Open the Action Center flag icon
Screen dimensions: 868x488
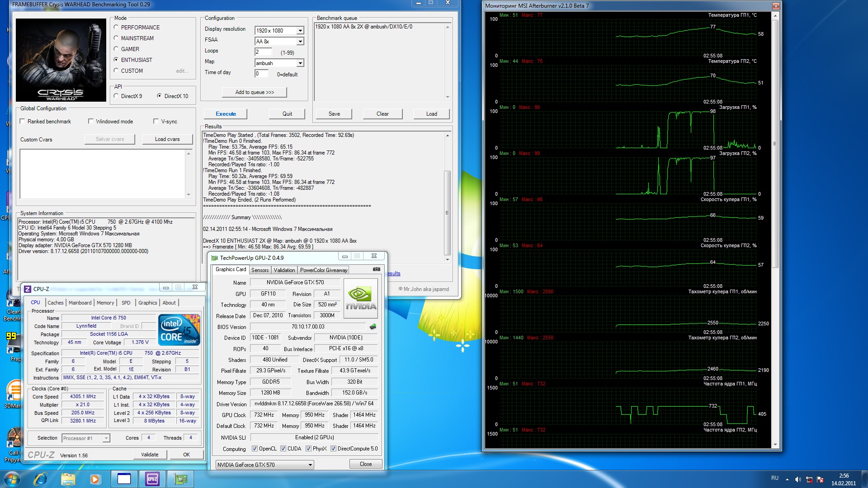click(x=820, y=479)
